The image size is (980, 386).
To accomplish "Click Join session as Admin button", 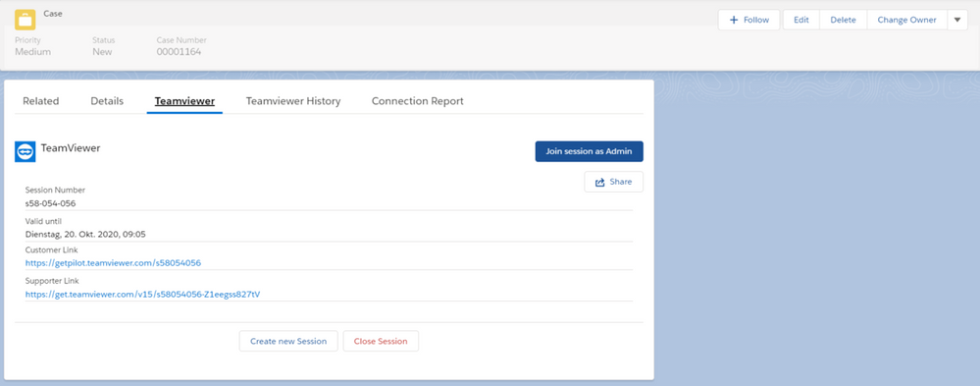I will (x=589, y=151).
